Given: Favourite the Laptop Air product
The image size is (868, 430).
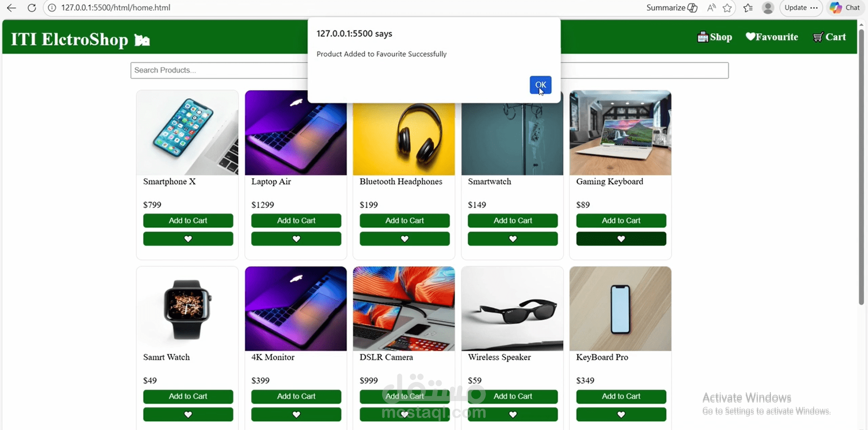Looking at the screenshot, I should pyautogui.click(x=296, y=238).
